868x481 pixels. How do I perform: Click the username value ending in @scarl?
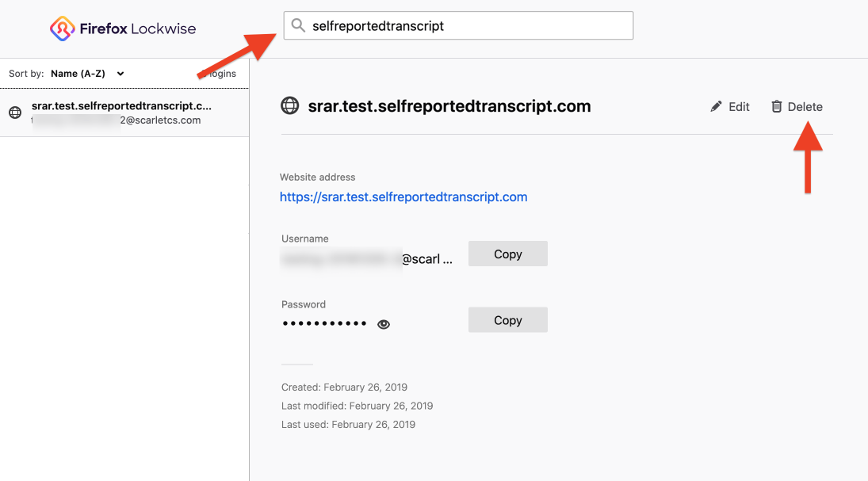point(426,258)
